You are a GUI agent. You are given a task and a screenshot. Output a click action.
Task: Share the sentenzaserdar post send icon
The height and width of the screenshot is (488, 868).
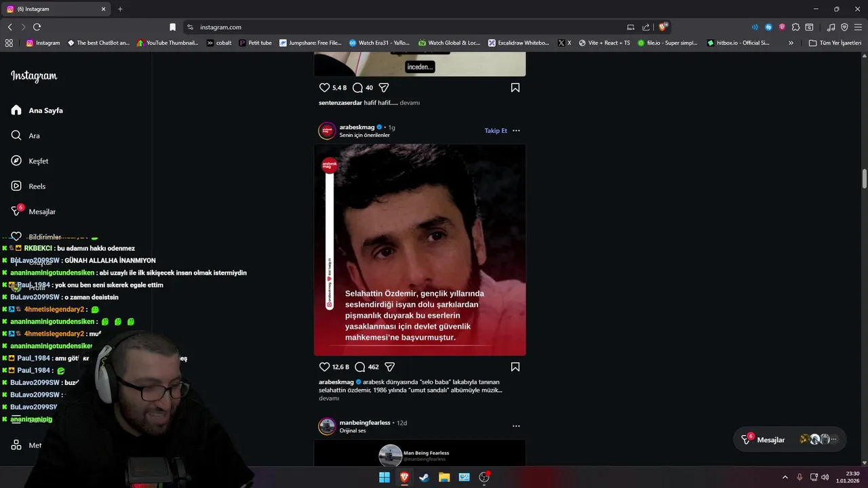384,87
